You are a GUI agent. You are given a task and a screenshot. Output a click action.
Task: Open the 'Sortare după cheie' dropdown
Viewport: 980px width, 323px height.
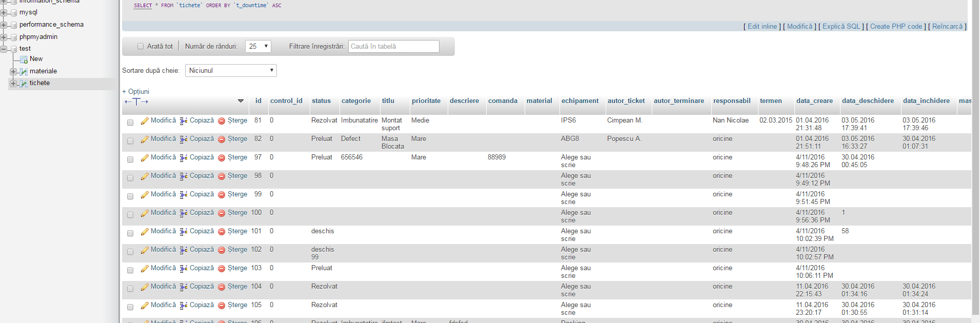[x=231, y=71]
